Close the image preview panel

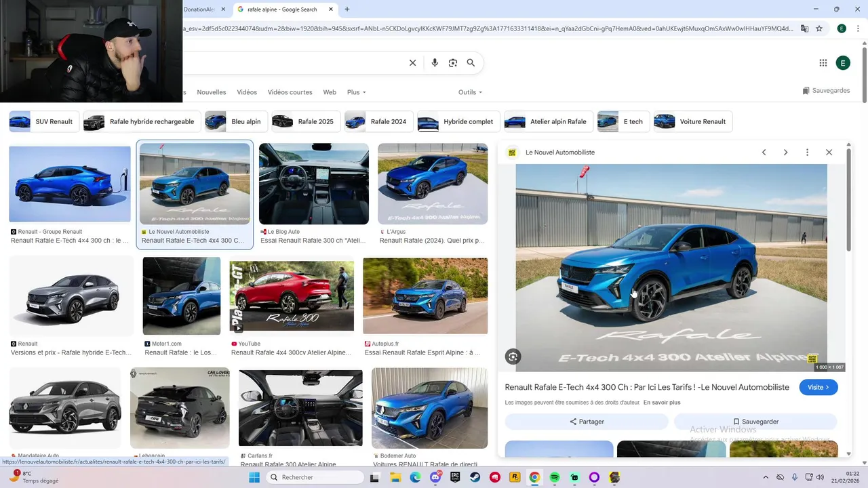[x=829, y=152]
